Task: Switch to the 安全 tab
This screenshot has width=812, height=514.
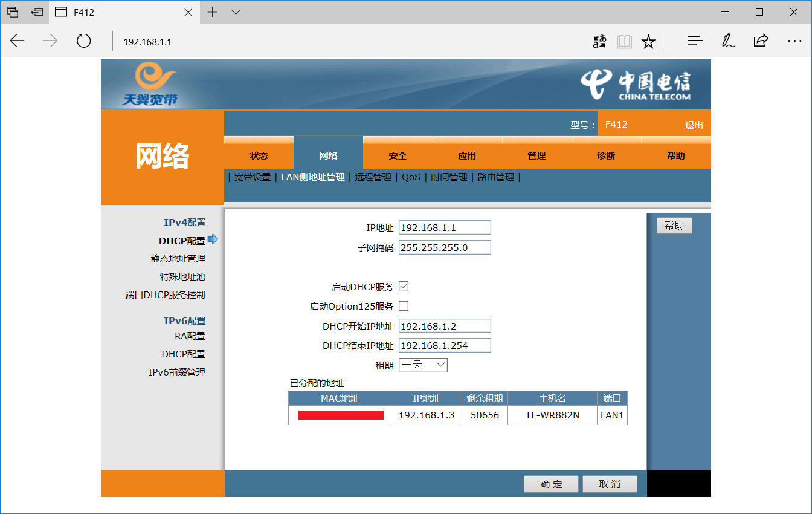Action: click(398, 155)
